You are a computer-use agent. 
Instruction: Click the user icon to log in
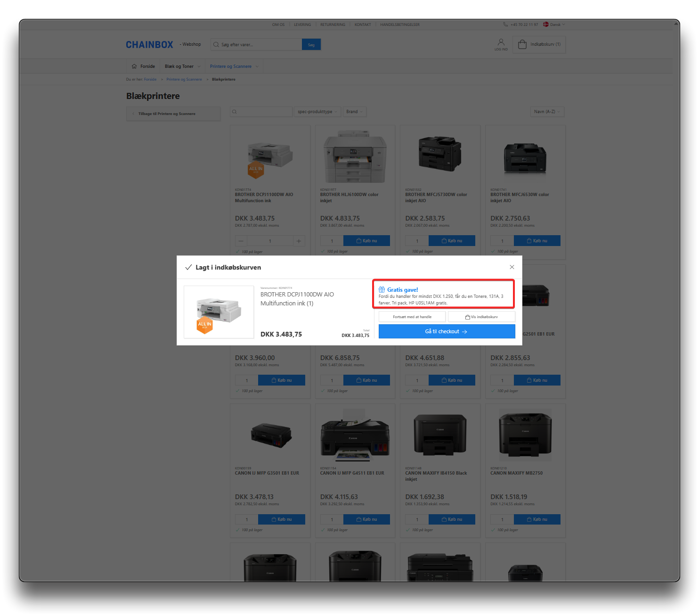coord(501,42)
